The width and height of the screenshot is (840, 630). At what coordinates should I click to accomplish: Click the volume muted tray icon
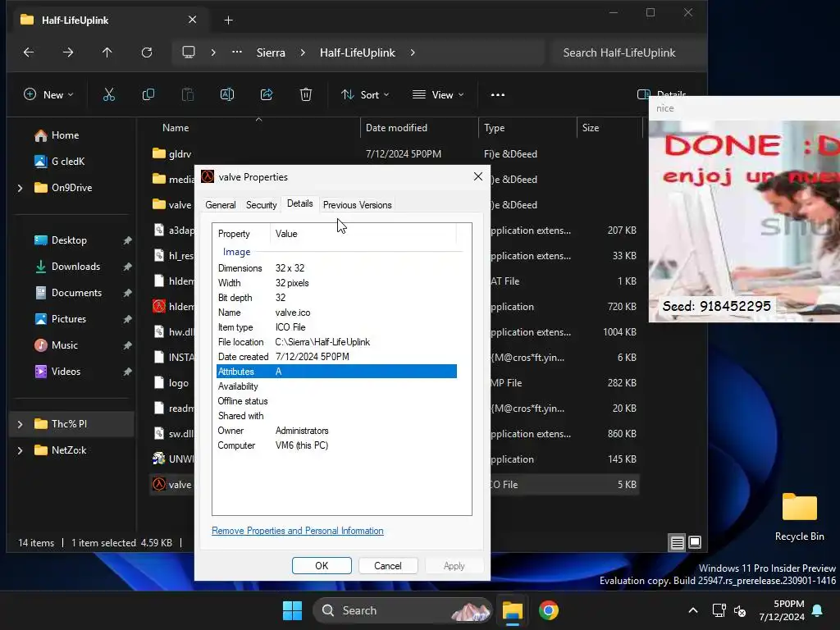741,610
